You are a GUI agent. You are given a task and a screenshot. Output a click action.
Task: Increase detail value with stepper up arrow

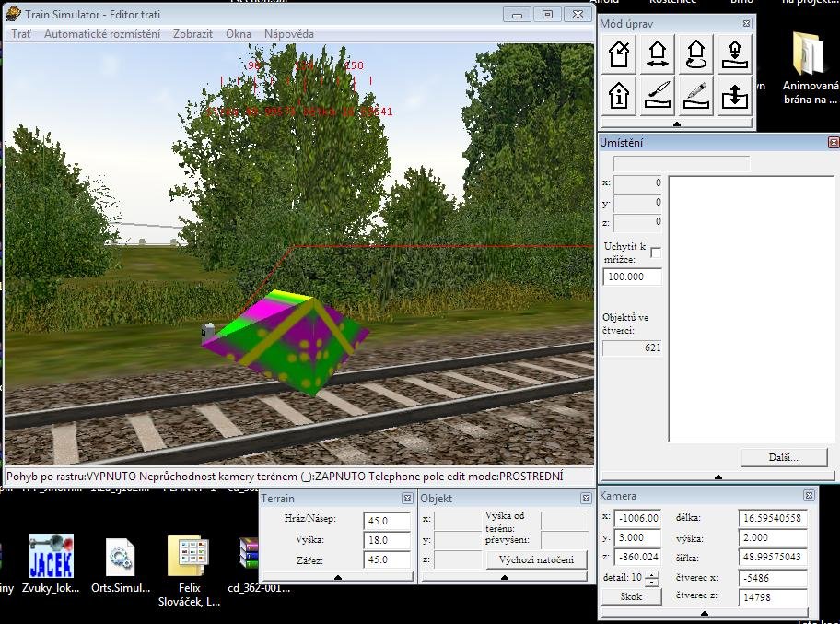click(x=652, y=575)
